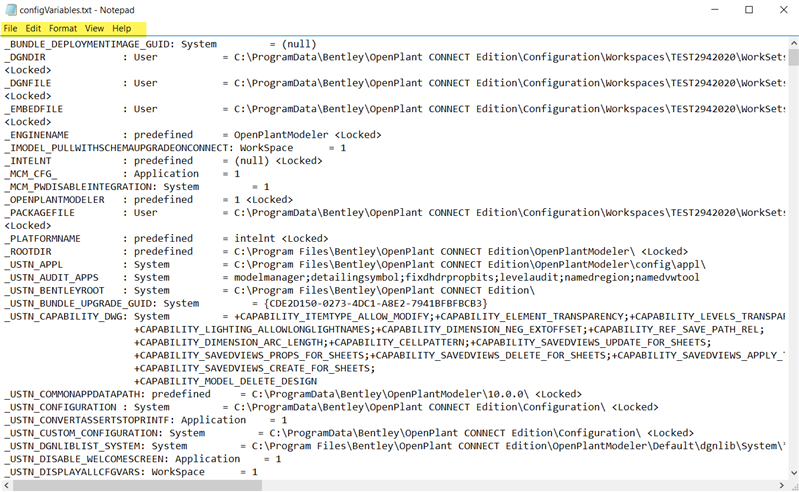The width and height of the screenshot is (799, 492).
Task: Click the text _USTN_APPL
Action: click(x=34, y=264)
